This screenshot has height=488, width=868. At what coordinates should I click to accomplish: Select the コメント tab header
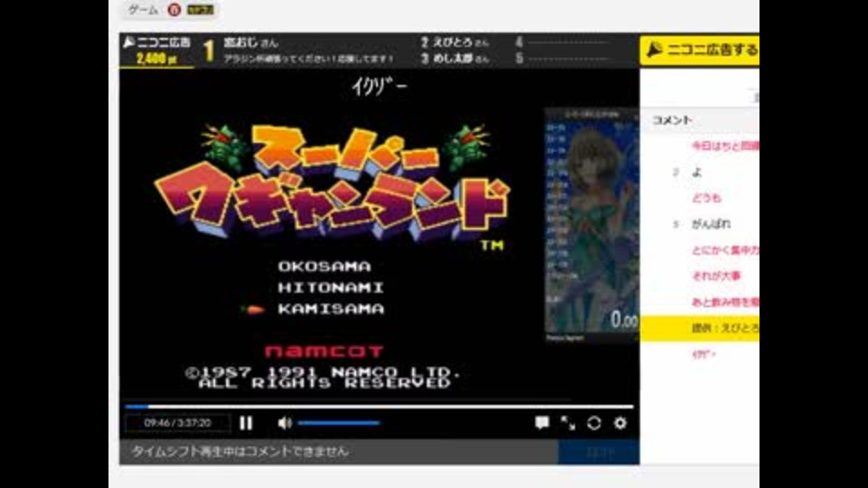click(672, 120)
